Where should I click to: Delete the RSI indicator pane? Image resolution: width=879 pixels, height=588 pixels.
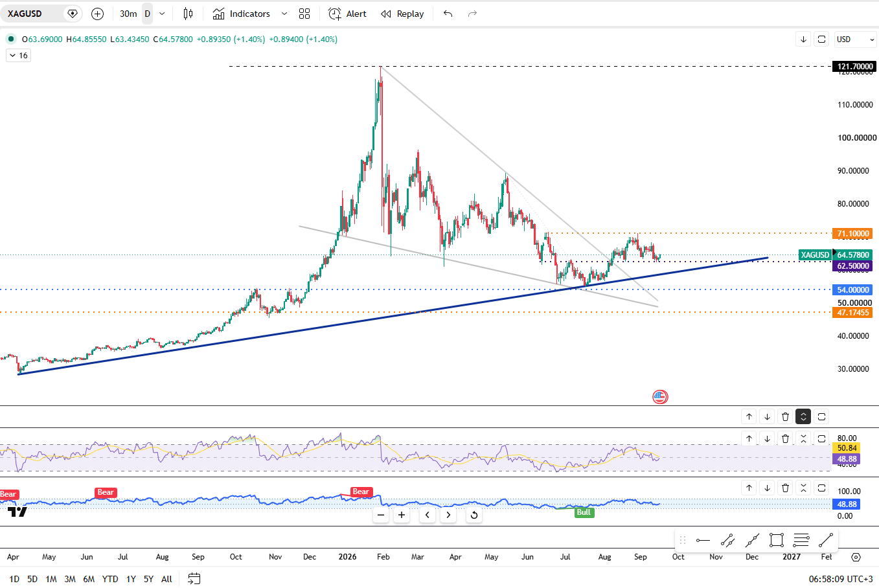[785, 438]
